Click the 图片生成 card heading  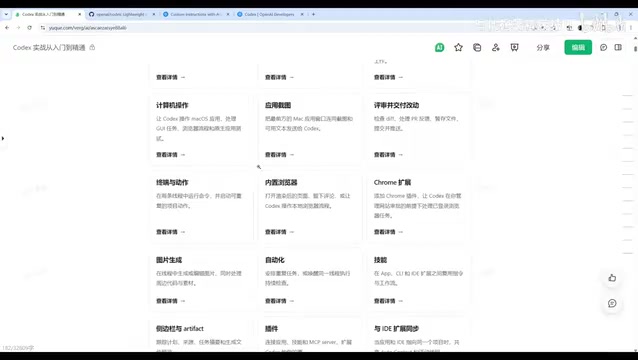point(169,260)
